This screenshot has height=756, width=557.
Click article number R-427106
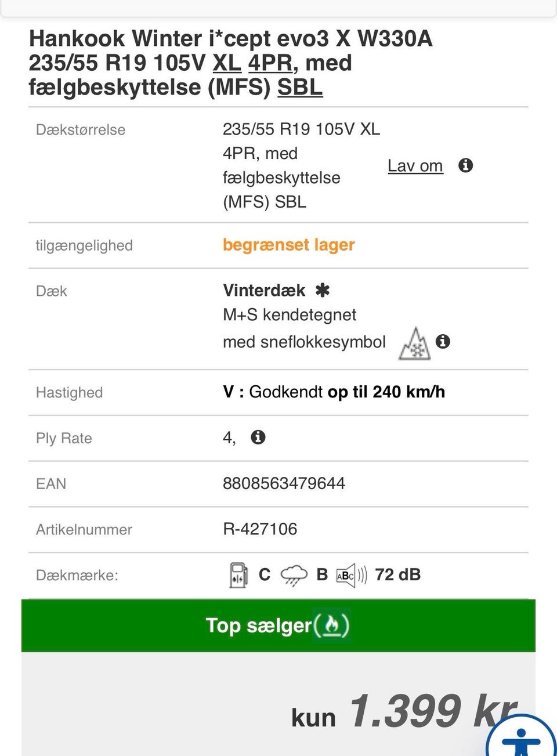click(260, 529)
